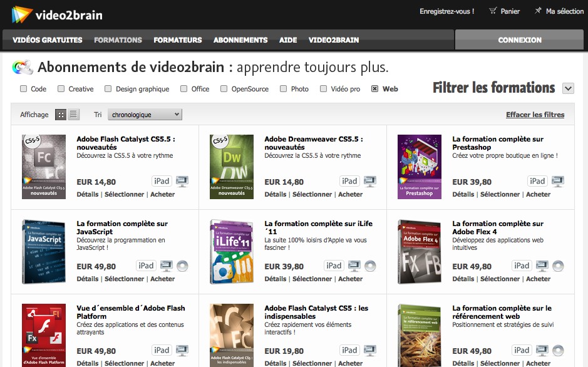Click computer icon for Dreamweaver CS5.5

370,182
